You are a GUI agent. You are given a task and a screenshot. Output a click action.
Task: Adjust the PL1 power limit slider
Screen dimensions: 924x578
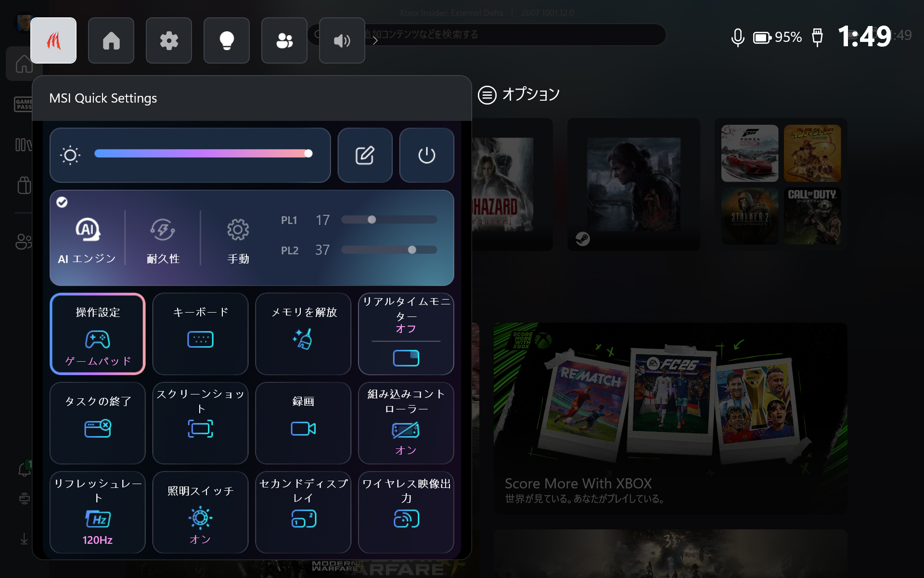389,220
